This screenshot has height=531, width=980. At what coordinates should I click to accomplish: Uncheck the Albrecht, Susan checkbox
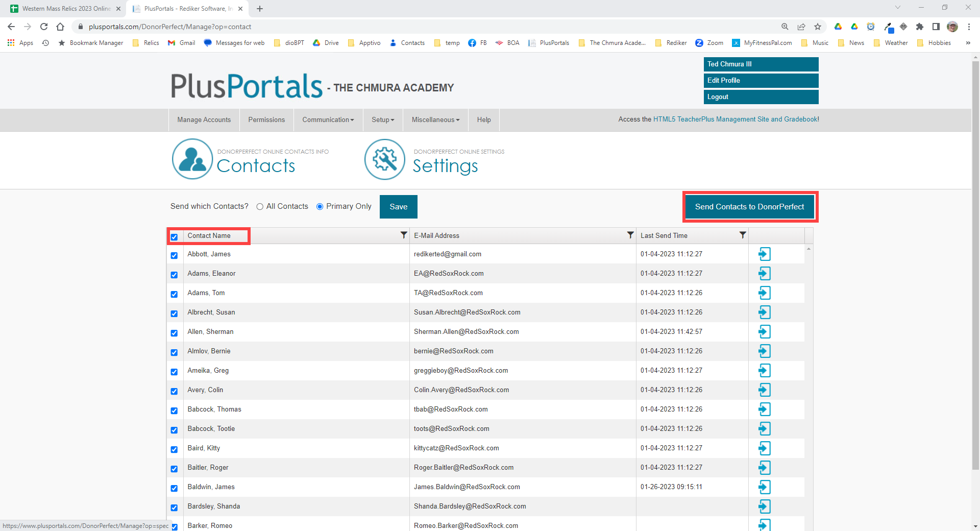coord(174,313)
